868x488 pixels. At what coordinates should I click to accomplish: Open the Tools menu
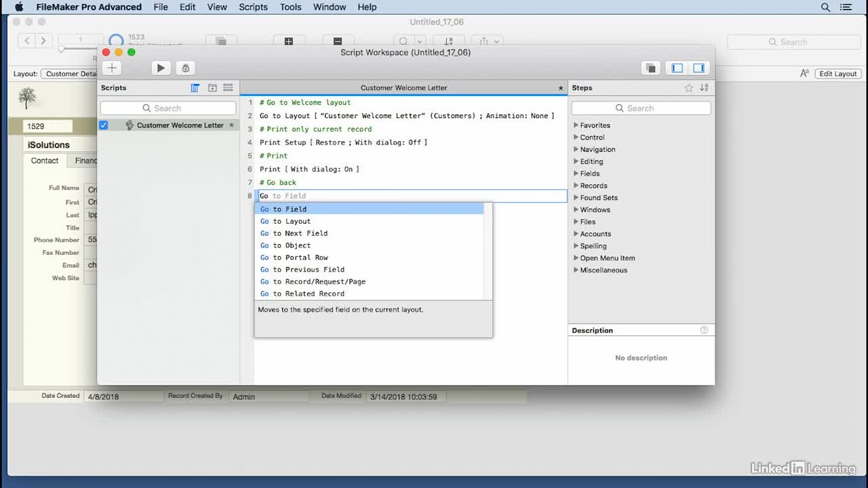[290, 7]
